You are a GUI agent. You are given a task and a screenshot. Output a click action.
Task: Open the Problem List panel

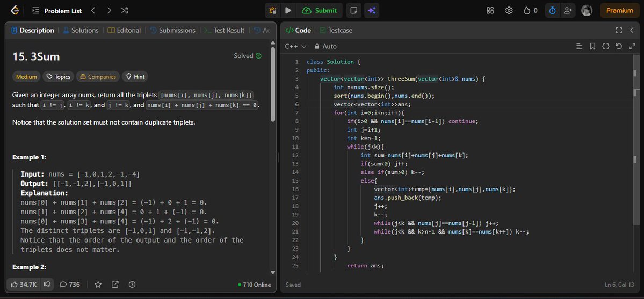(57, 11)
